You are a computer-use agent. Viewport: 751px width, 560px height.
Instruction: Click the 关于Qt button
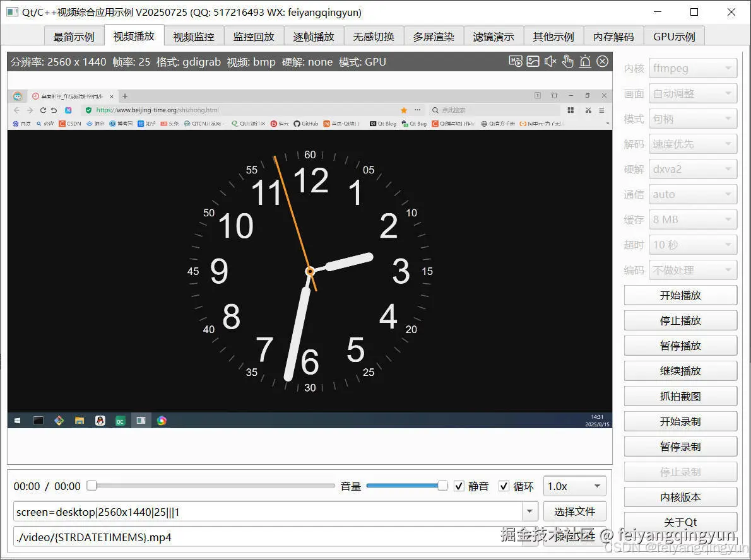(680, 522)
